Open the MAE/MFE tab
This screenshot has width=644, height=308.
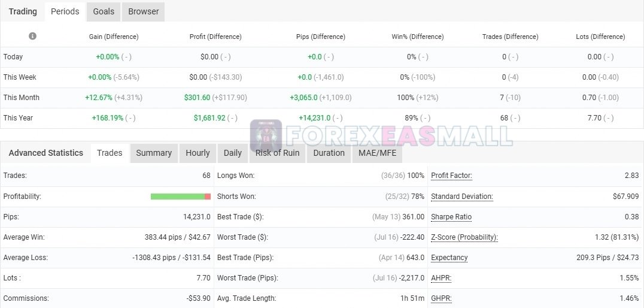click(376, 153)
